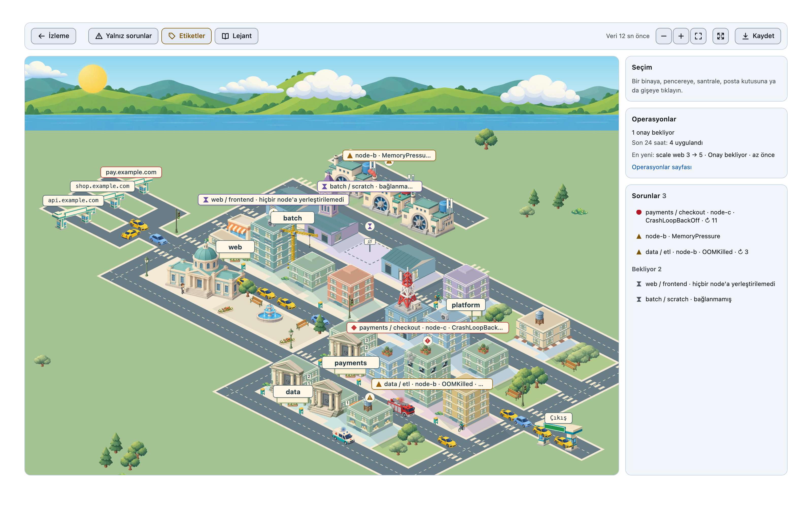This screenshot has width=812, height=508.
Task: Toggle Etiketler labels off
Action: point(186,36)
